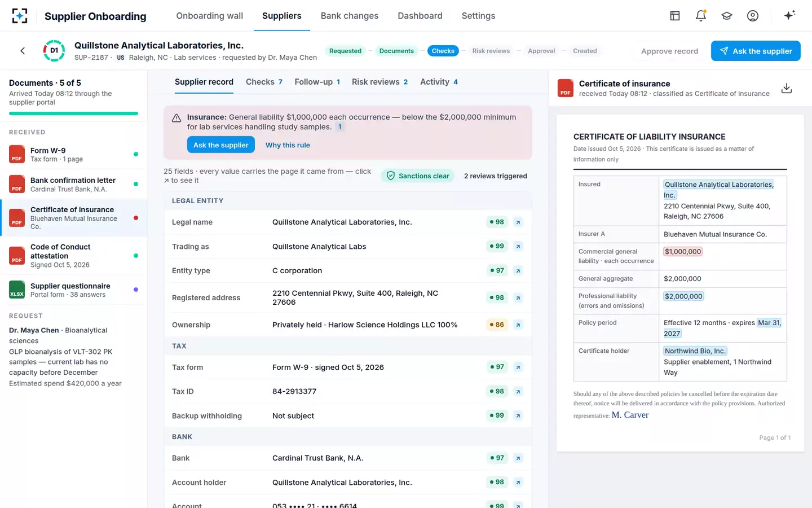Open the Why this rule link
Screen dimensions: 812x508
click(288, 145)
